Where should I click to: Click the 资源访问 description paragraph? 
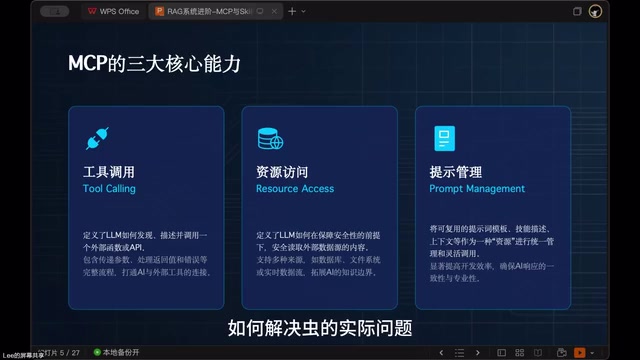318,253
